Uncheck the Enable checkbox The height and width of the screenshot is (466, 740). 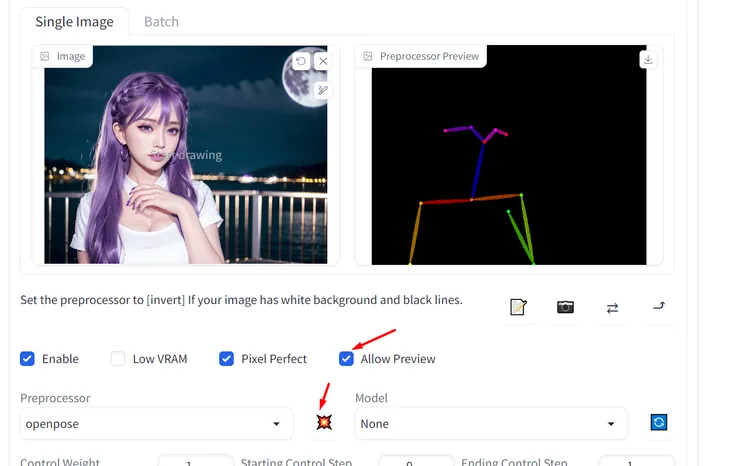(x=27, y=359)
